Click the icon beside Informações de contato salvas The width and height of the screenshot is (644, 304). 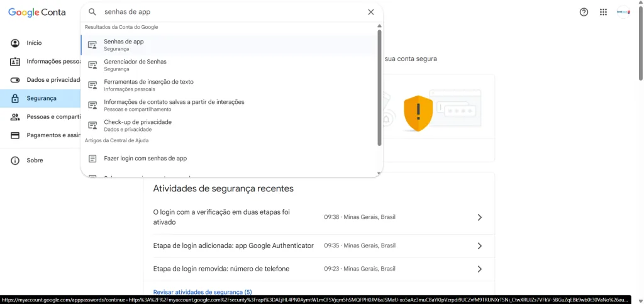92,105
